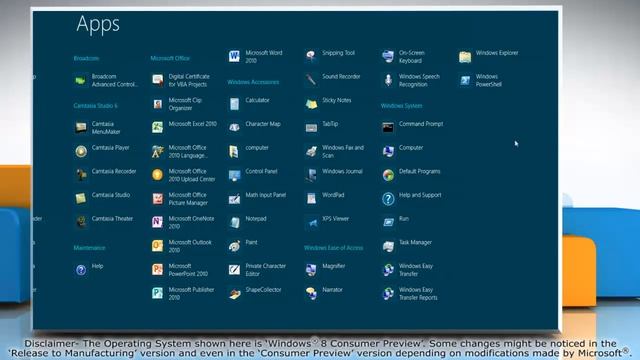The height and width of the screenshot is (360, 640).
Task: Click the Windows System group heading
Action: 401,106
